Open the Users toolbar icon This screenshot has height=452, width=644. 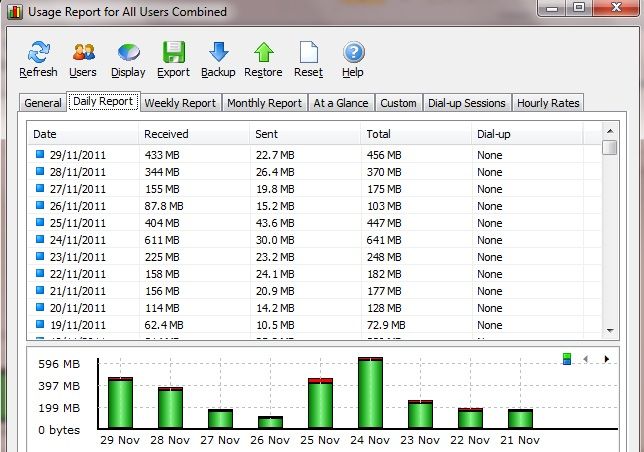tap(84, 53)
